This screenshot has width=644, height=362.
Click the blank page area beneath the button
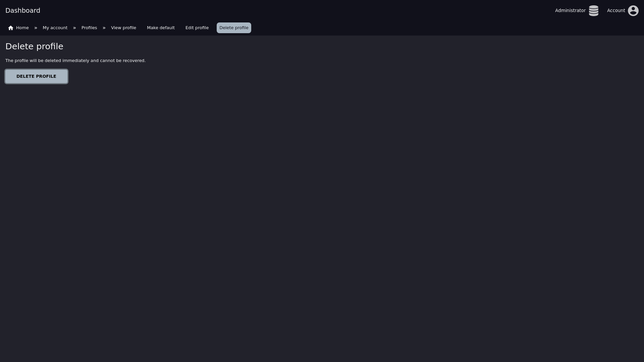322,221
